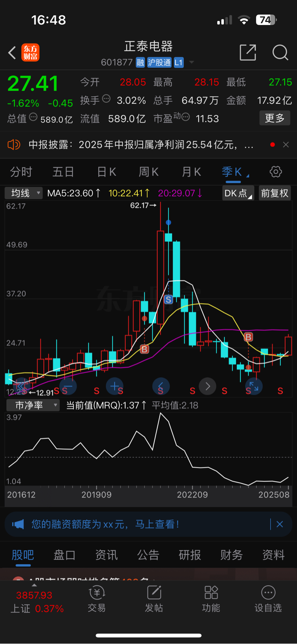Screen dimensions: 297x644
Task: Switch to 股吧 tab
Action: click(x=23, y=555)
